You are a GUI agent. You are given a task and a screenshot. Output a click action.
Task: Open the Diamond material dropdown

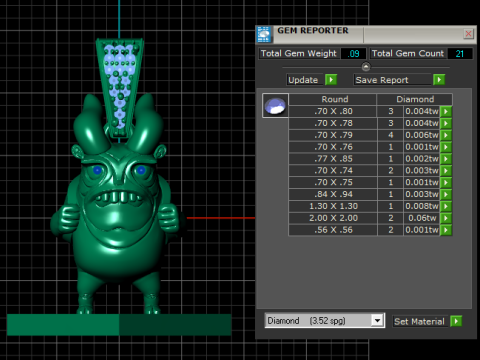[x=377, y=321]
